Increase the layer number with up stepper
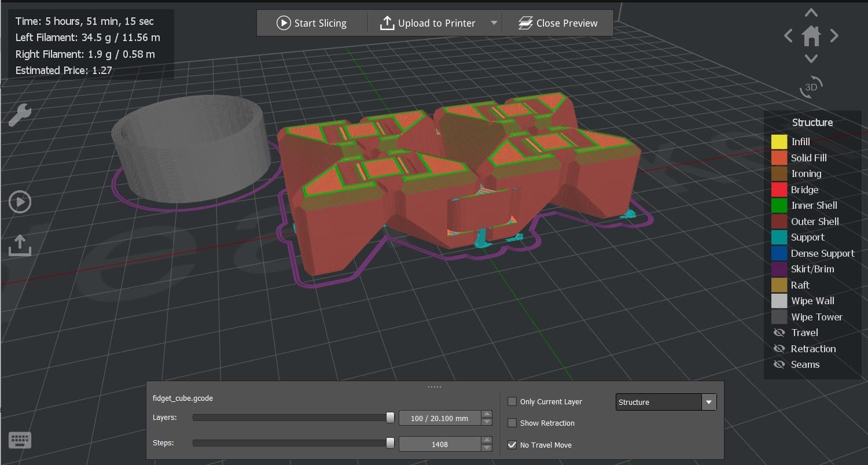Viewport: 868px width, 465px height. pos(487,414)
